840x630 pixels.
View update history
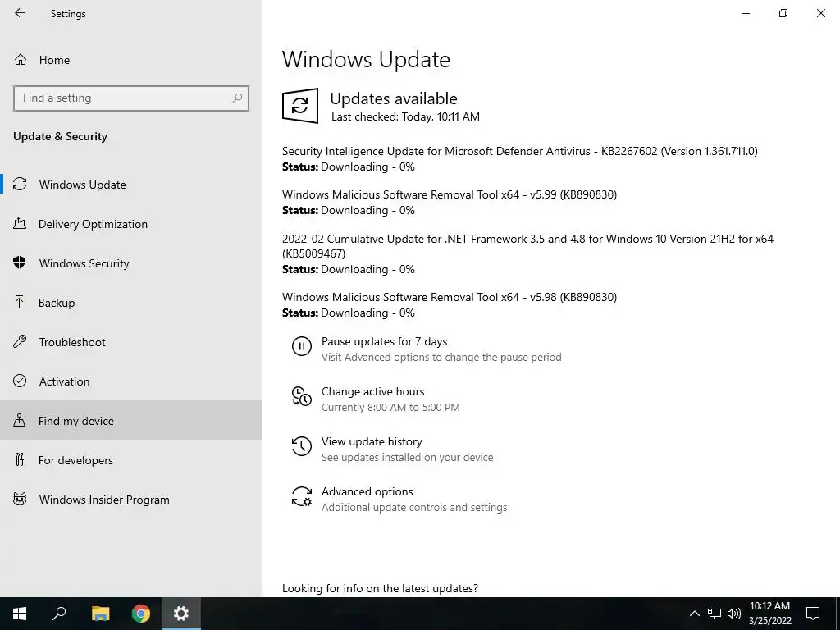point(372,441)
